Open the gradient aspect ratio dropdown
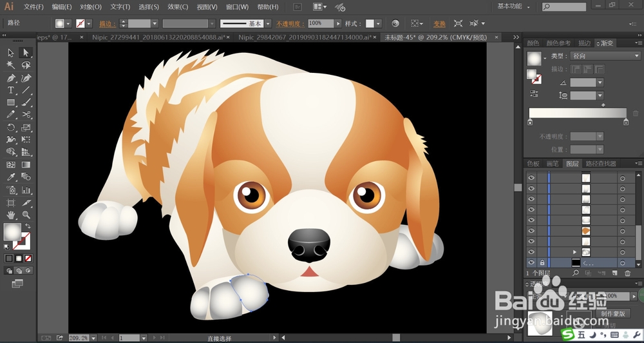 point(600,95)
